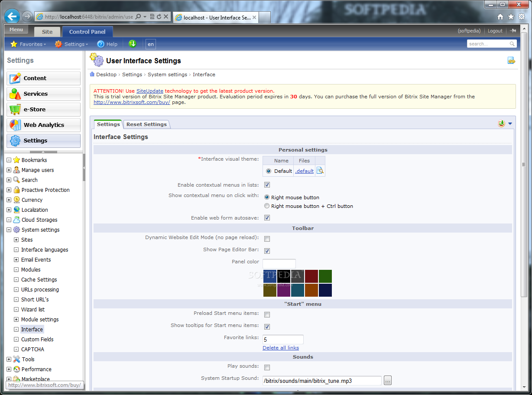Toggle Enable contextual menus in lists checkbox
The width and height of the screenshot is (532, 395).
(267, 185)
